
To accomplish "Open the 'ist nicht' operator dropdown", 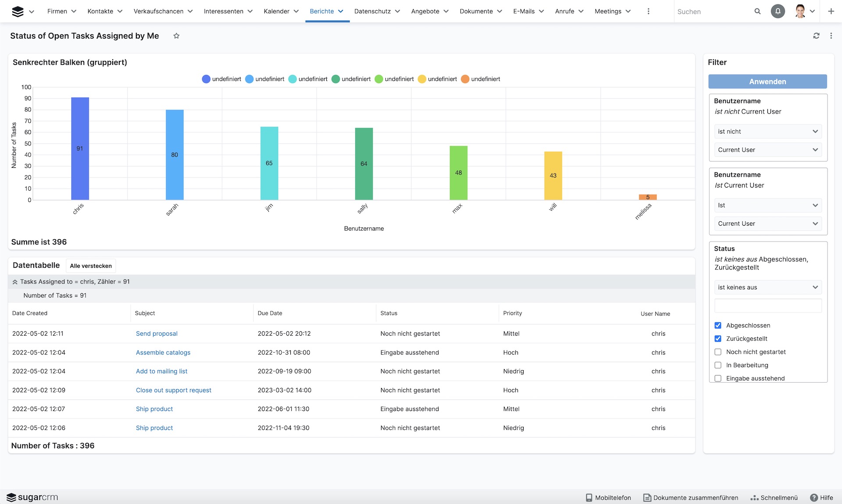I will click(x=768, y=131).
